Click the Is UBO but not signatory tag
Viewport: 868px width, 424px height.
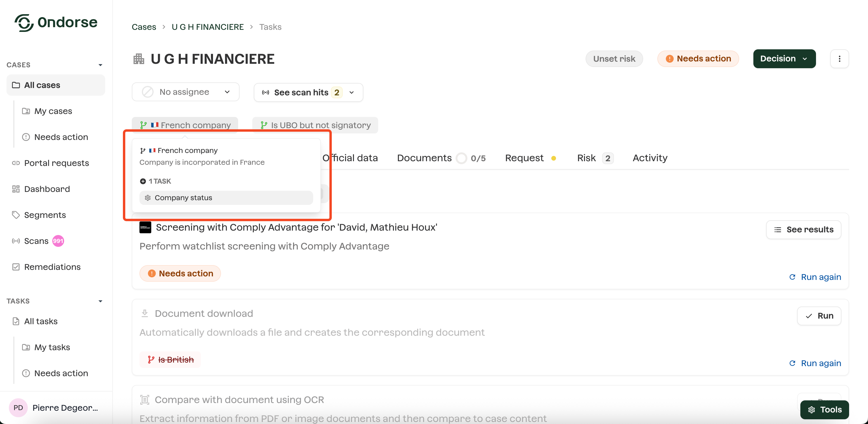(x=316, y=125)
